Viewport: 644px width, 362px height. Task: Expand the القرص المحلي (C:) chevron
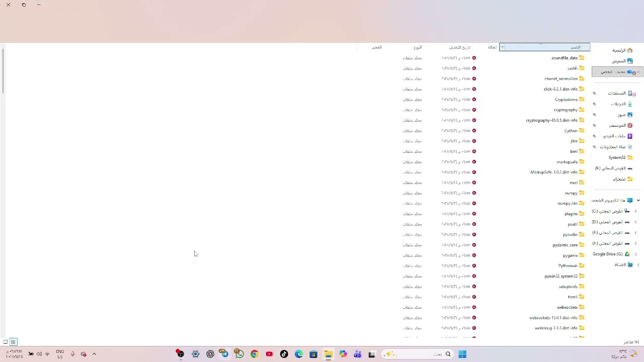click(635, 211)
